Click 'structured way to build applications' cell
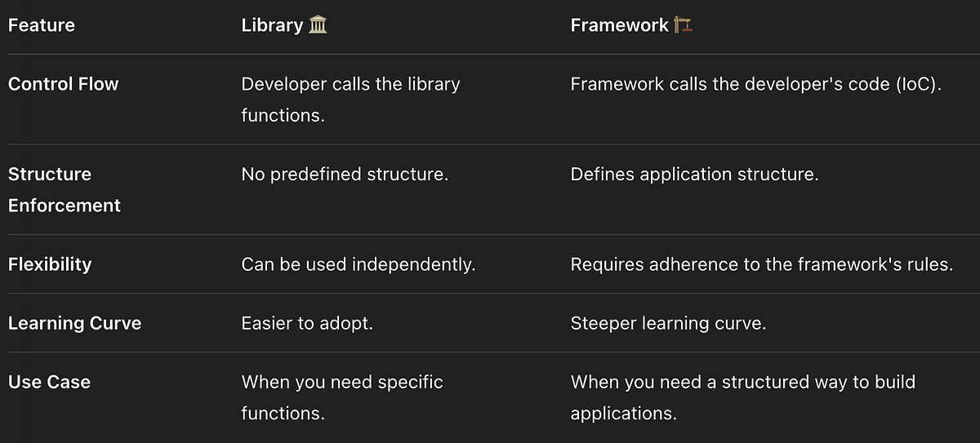This screenshot has width=980, height=443. (x=743, y=397)
